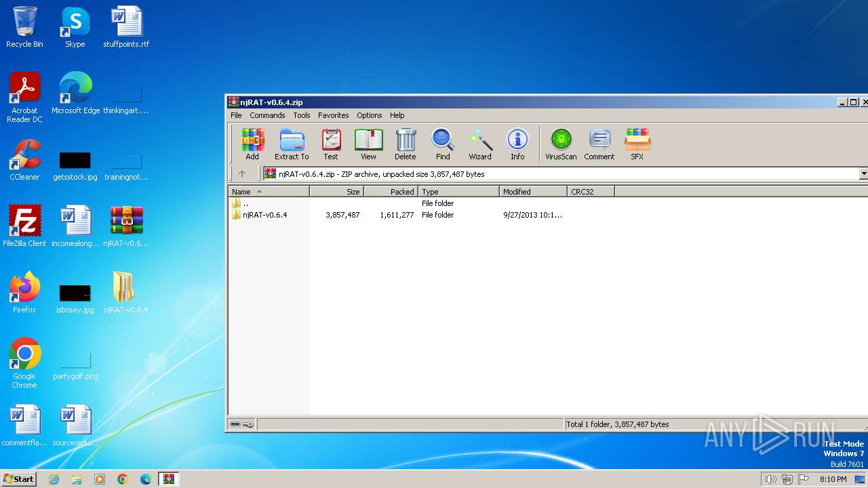Select thinkingart file on desktop

126,99
